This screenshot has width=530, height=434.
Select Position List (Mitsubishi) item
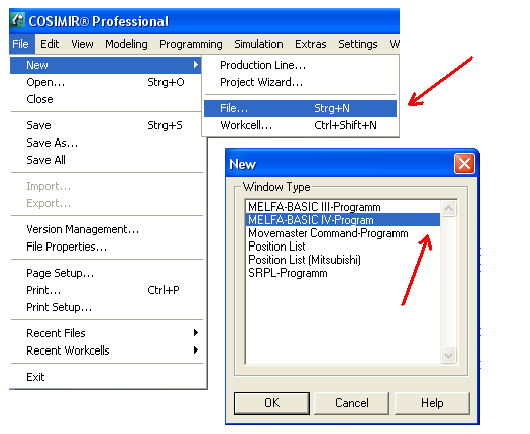(343, 260)
